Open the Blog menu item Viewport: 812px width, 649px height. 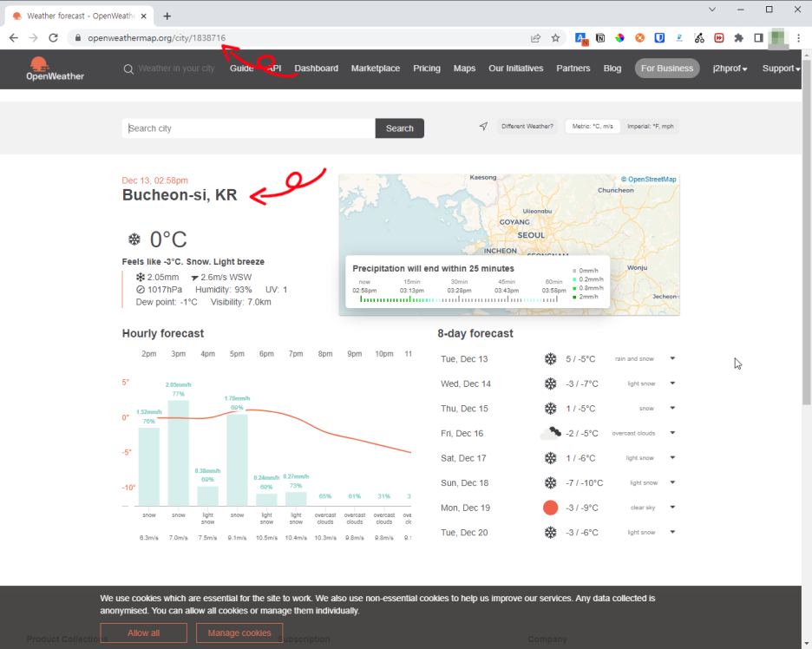[612, 69]
